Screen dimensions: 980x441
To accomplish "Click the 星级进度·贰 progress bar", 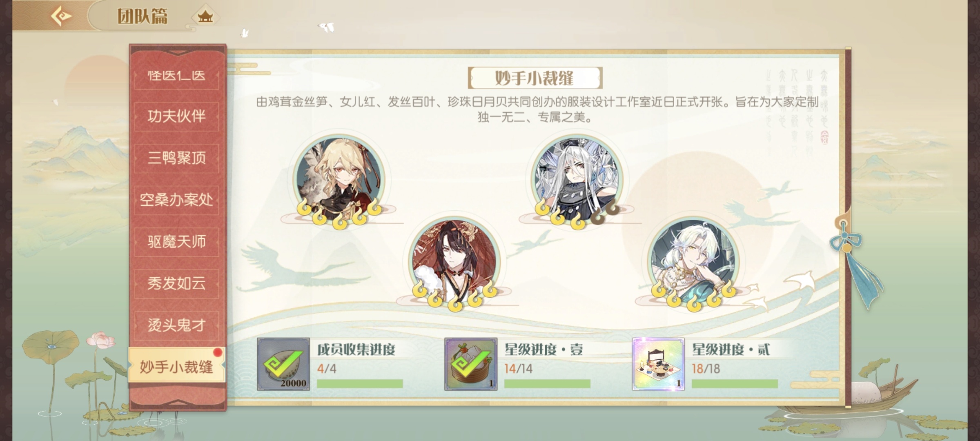I will 735,384.
